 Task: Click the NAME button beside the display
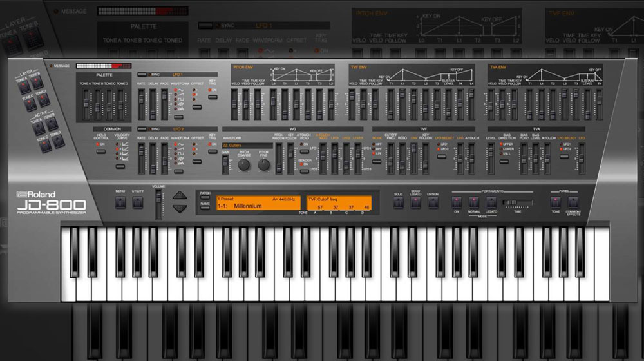pyautogui.click(x=205, y=208)
